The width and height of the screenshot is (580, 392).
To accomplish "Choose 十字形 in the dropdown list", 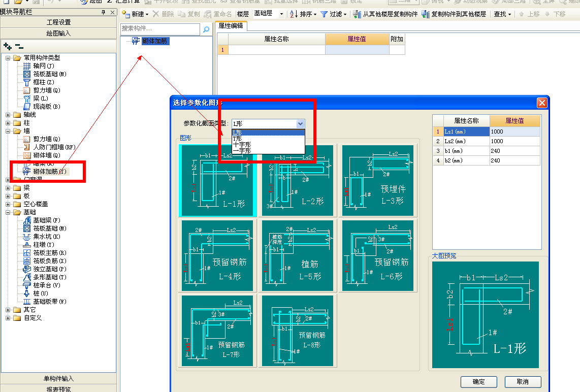I will (269, 145).
